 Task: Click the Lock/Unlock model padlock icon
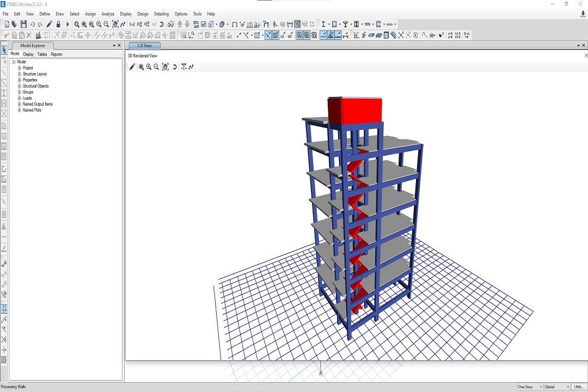coord(58,24)
